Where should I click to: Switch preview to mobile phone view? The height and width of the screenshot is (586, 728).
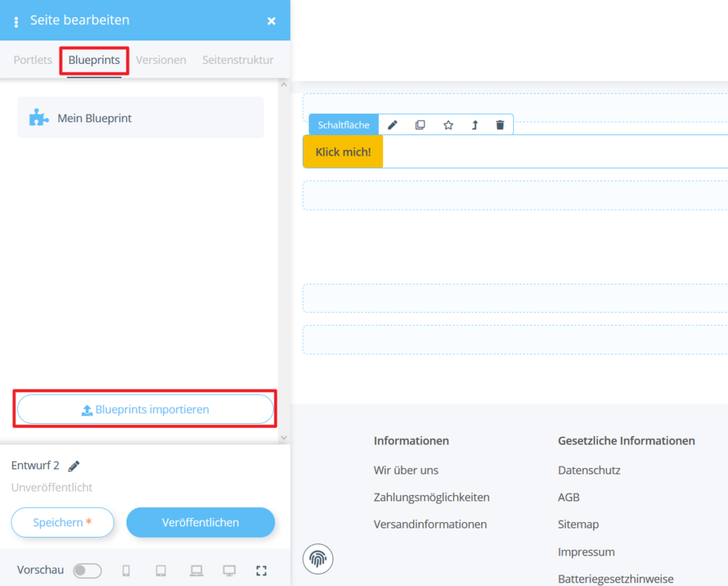(x=127, y=570)
